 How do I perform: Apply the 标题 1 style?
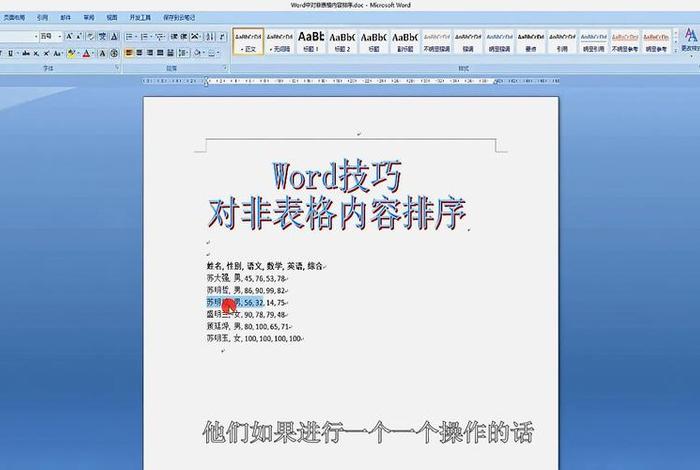coord(311,40)
